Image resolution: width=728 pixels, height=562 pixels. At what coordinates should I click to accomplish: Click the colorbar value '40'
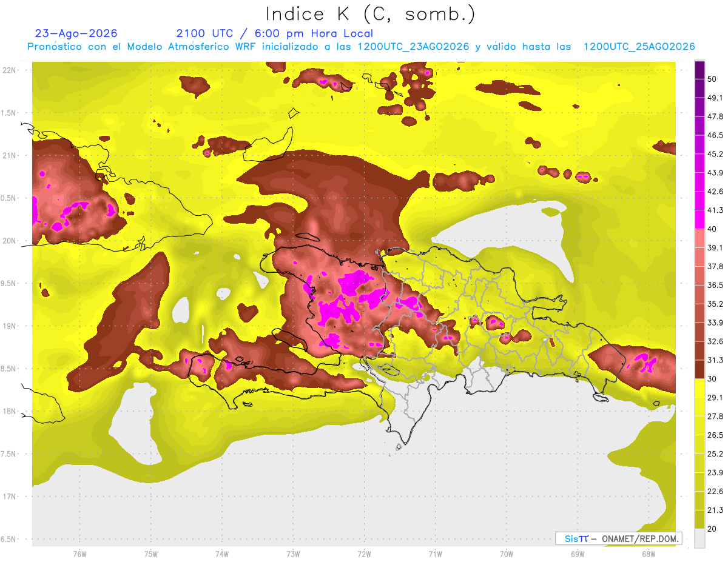(x=712, y=229)
